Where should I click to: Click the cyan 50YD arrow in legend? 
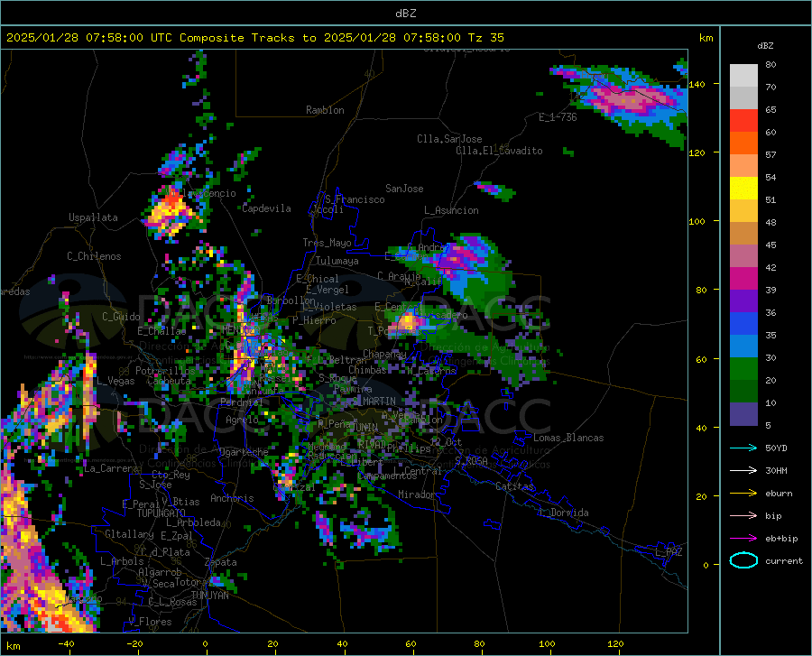pyautogui.click(x=743, y=448)
